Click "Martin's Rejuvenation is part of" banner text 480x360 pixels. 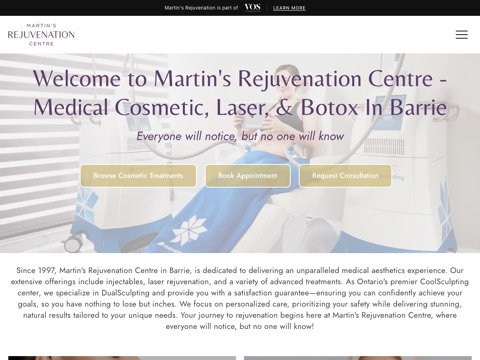coord(201,8)
